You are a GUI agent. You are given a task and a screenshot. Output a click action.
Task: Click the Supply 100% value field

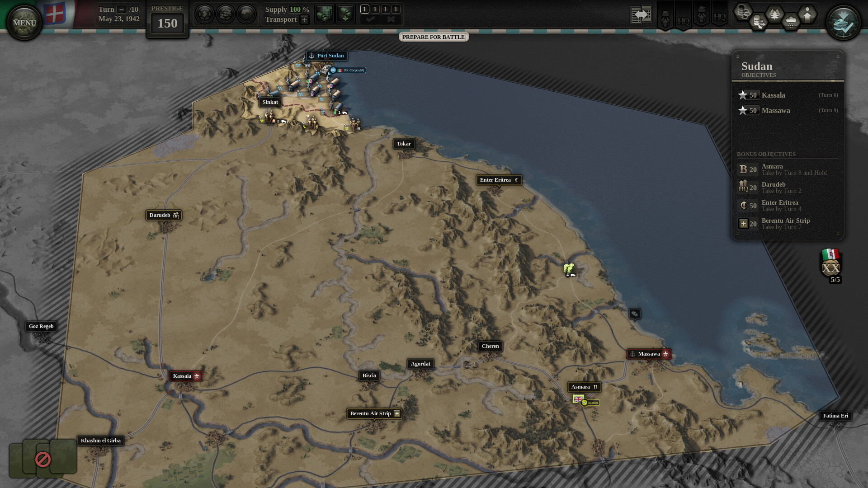(x=295, y=9)
